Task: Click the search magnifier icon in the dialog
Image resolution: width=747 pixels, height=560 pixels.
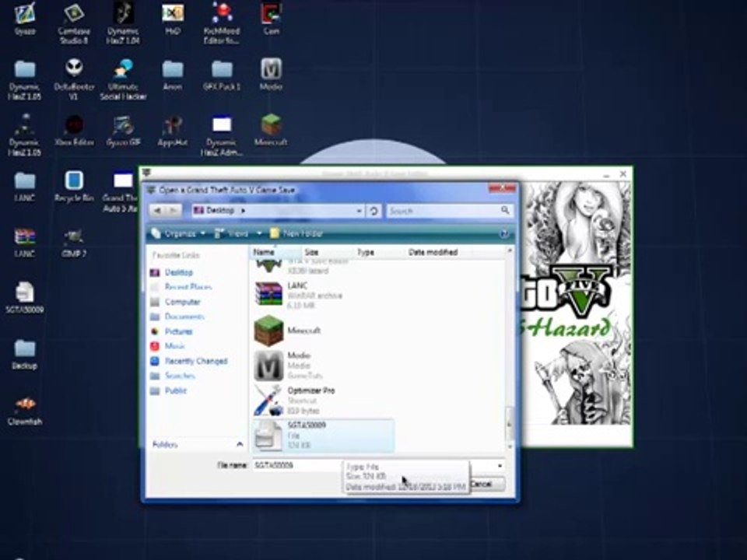Action: point(505,210)
